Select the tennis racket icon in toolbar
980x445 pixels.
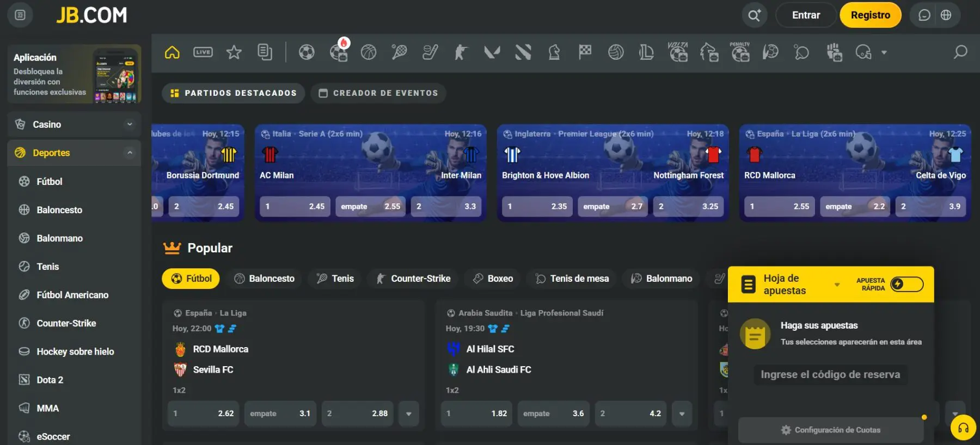(x=399, y=52)
